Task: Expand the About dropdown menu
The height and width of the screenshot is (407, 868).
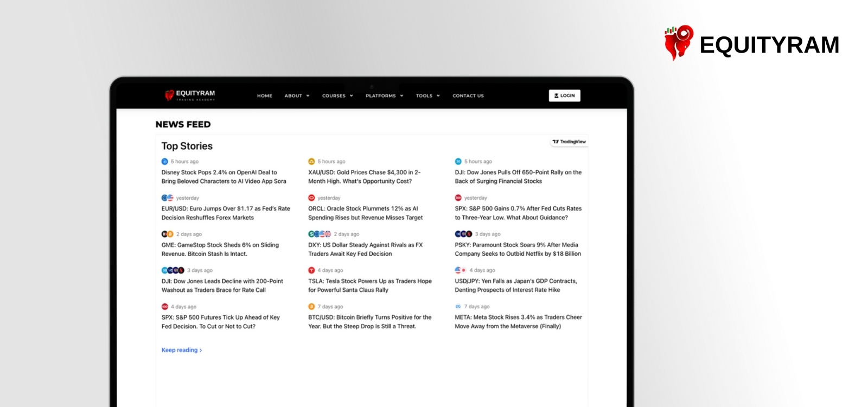Action: coord(297,96)
